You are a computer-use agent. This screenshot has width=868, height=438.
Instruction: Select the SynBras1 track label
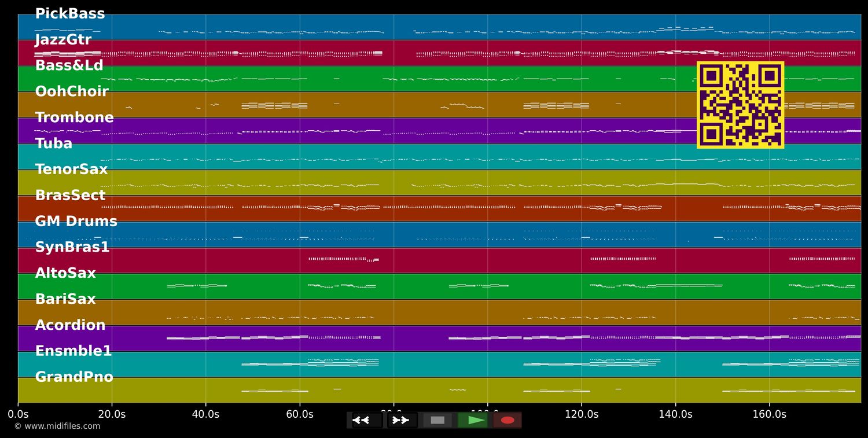pyautogui.click(x=72, y=248)
